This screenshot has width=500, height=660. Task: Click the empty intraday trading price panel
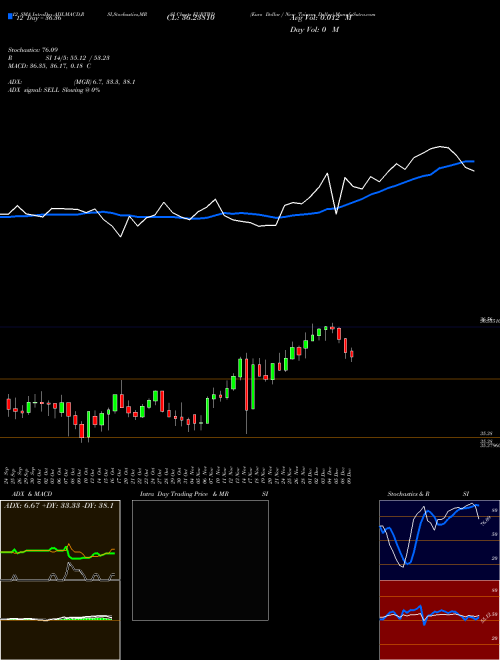coord(200,560)
